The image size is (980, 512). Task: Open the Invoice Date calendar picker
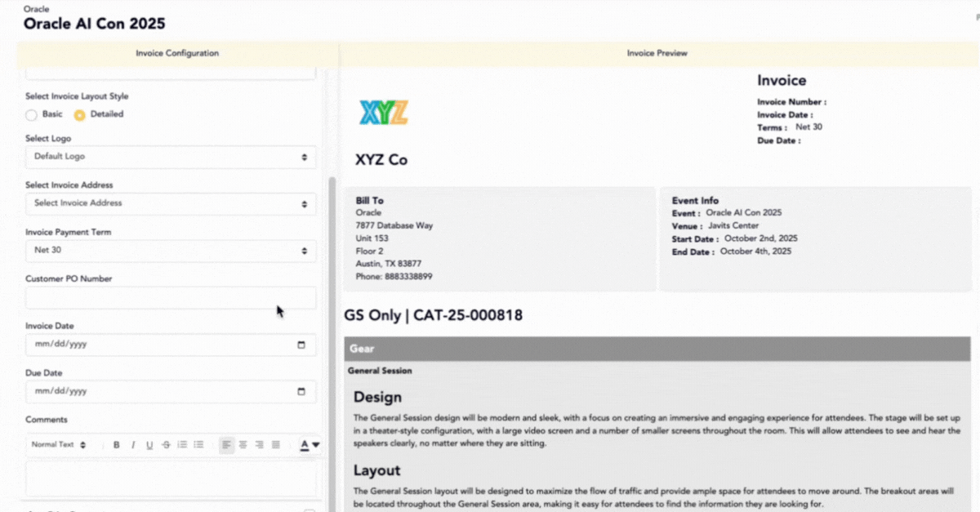pos(301,345)
